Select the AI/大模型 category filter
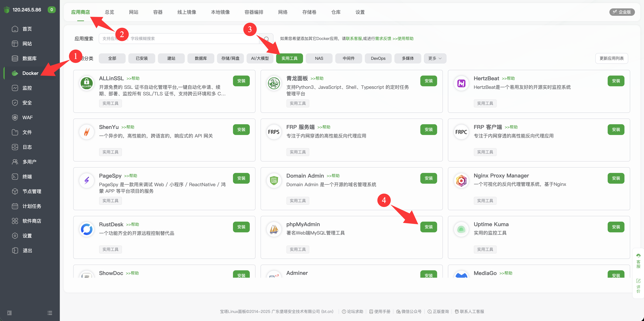This screenshot has width=644, height=321. tap(260, 58)
